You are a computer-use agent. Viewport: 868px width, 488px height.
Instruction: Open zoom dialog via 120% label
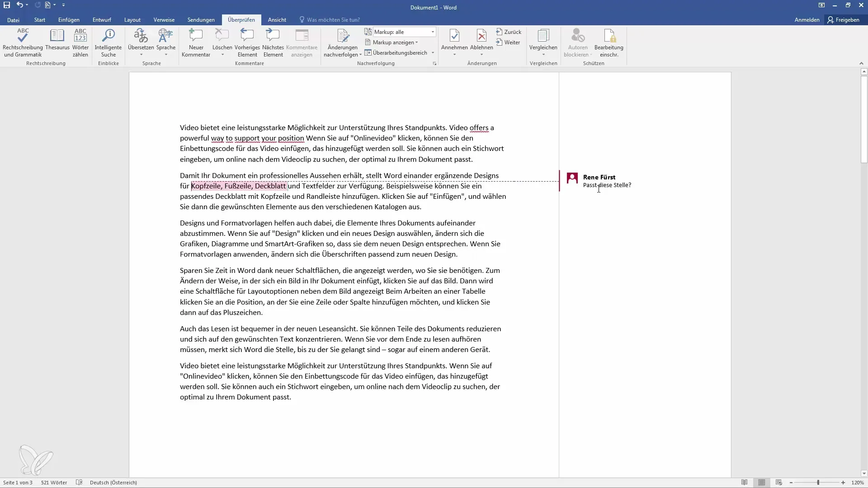tap(858, 483)
